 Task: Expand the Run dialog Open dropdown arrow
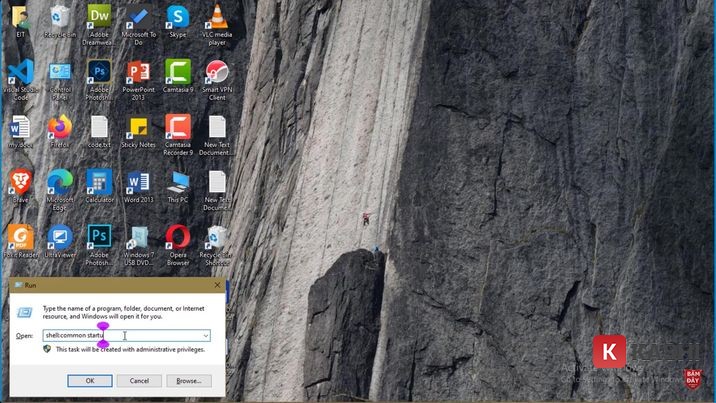[x=205, y=336]
